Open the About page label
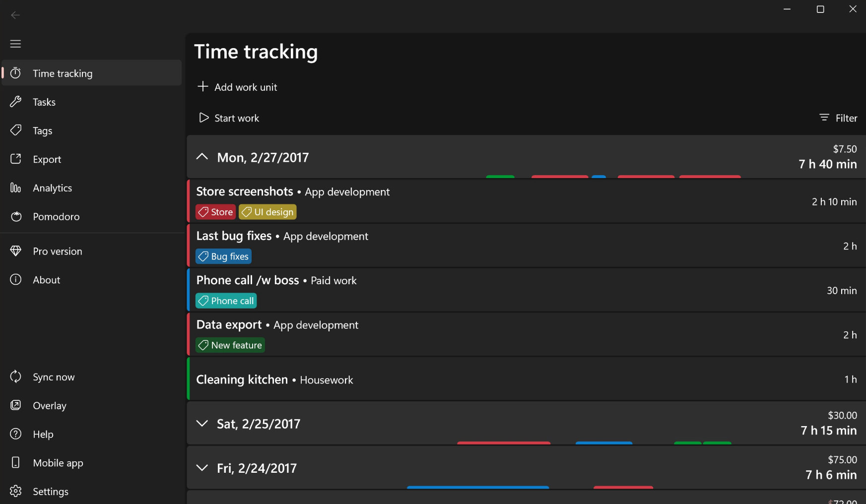Viewport: 866px width, 504px height. [47, 280]
